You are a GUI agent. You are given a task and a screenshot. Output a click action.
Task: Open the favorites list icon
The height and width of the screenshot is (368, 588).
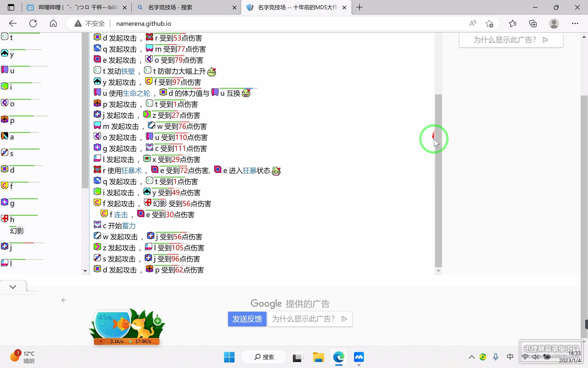click(x=512, y=23)
